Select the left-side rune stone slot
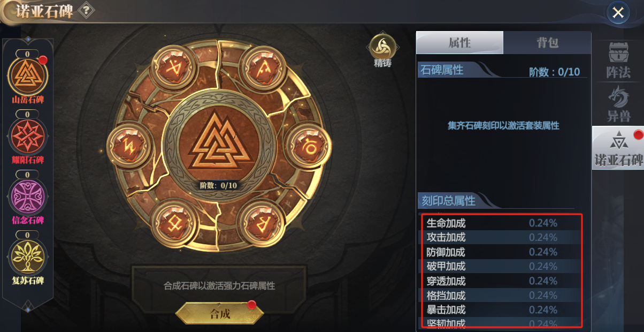644x332 pixels. coord(128,145)
